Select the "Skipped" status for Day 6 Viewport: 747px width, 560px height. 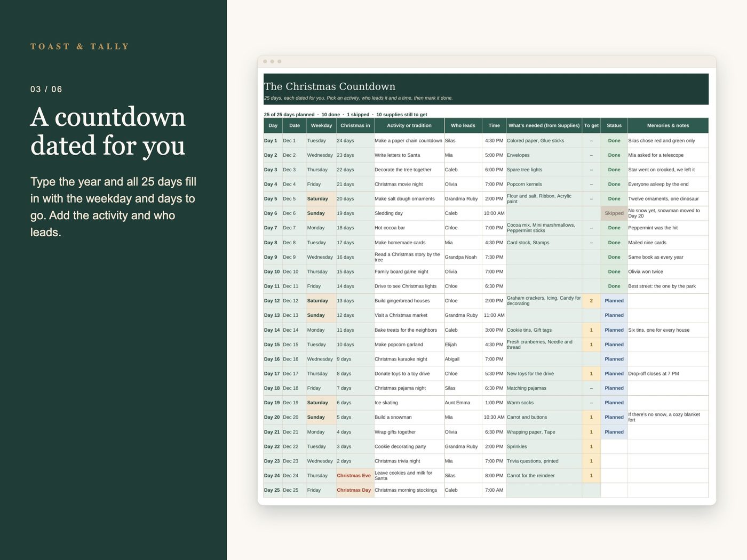(614, 213)
